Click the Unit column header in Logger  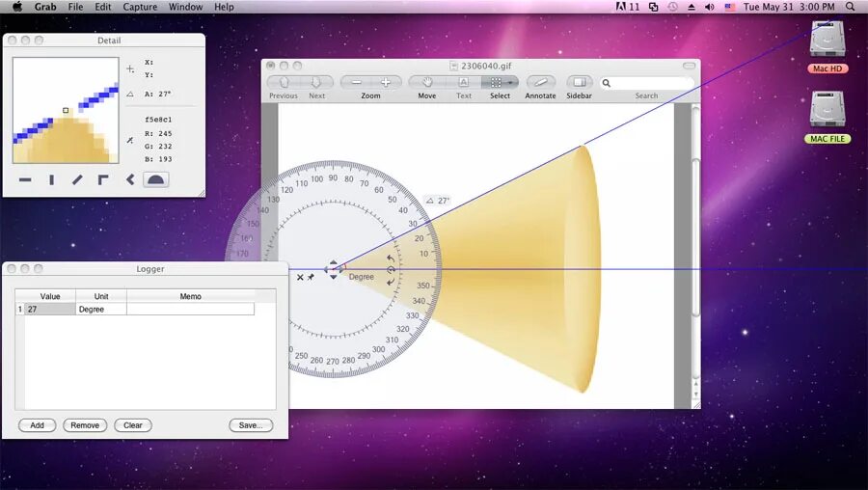[x=101, y=296]
